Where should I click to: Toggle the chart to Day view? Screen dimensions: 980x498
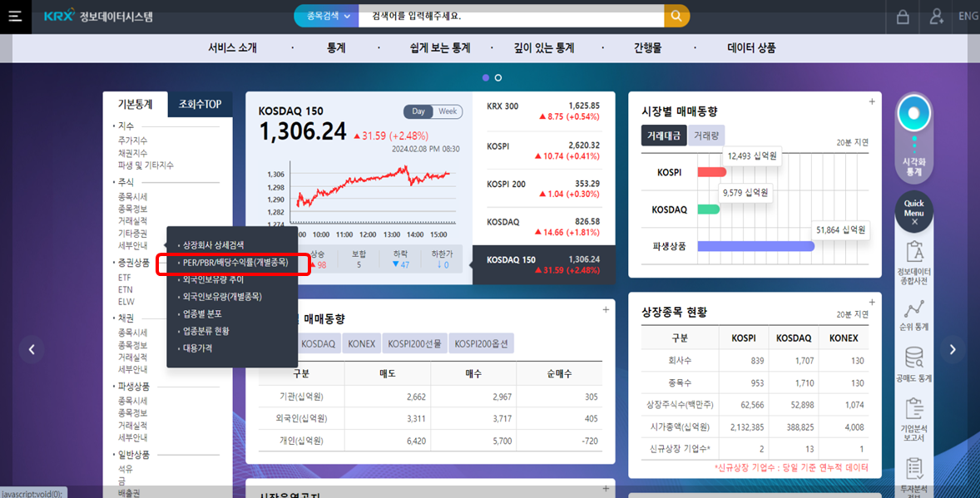(x=418, y=111)
